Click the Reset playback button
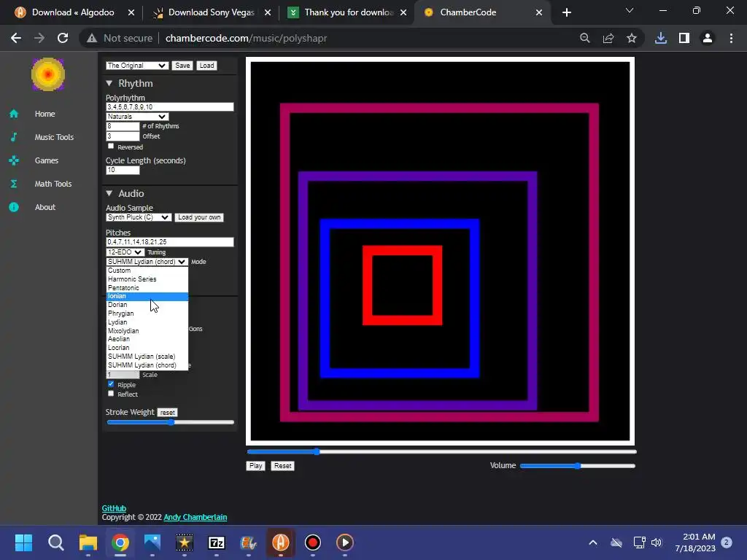747x560 pixels. click(283, 466)
